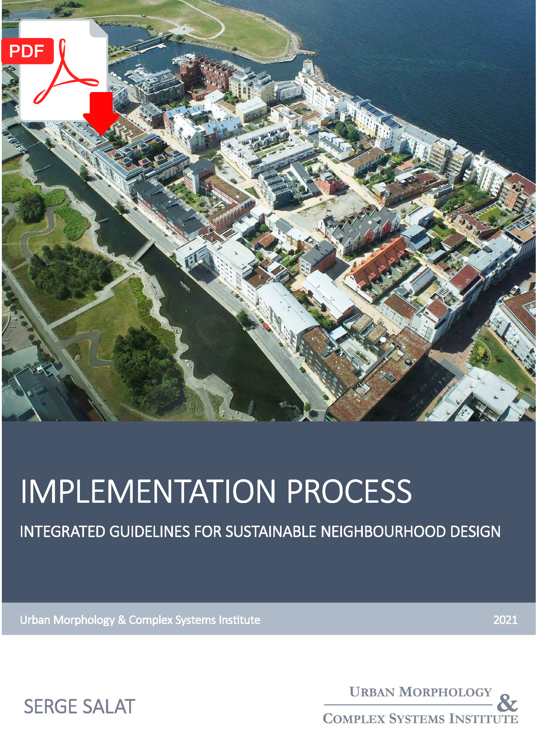
Task: Click the year "2021" text
Action: coord(505,620)
